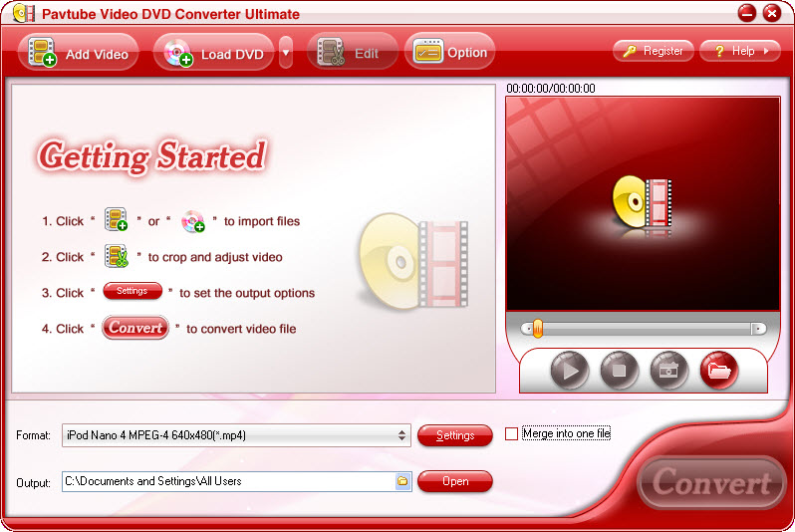Viewport: 795px width, 532px height.
Task: Expand the Load DVD dropdown arrow
Action: click(286, 52)
